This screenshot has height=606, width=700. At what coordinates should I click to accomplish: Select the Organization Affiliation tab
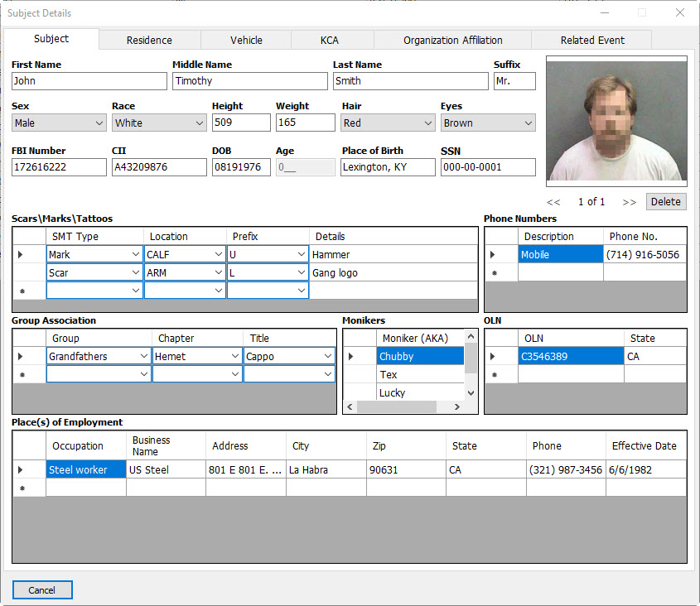[x=452, y=40]
